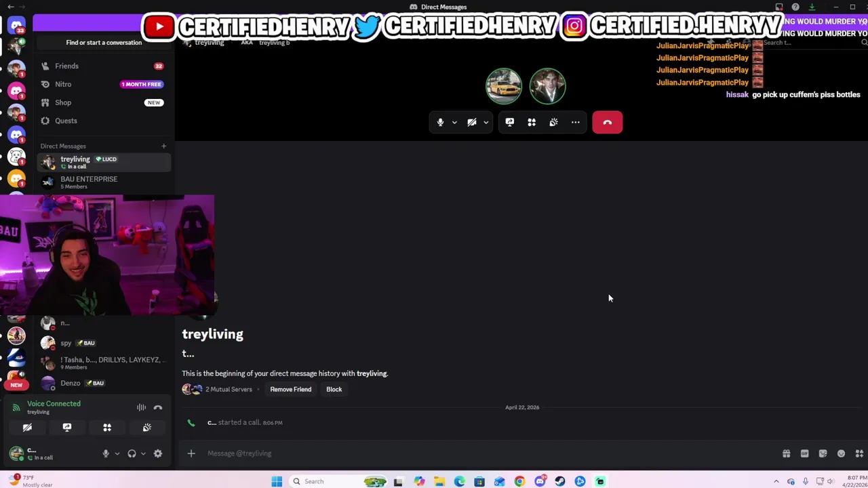Open DM with spy

tap(104, 343)
